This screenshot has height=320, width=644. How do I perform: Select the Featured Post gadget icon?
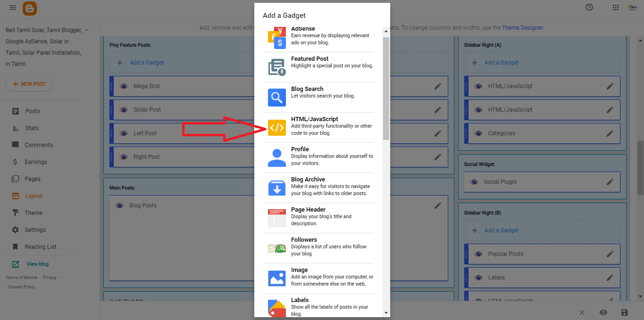pyautogui.click(x=277, y=67)
